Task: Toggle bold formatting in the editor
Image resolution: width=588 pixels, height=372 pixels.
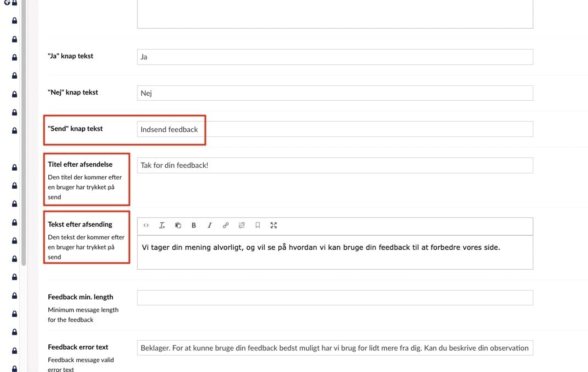Action: 194,225
